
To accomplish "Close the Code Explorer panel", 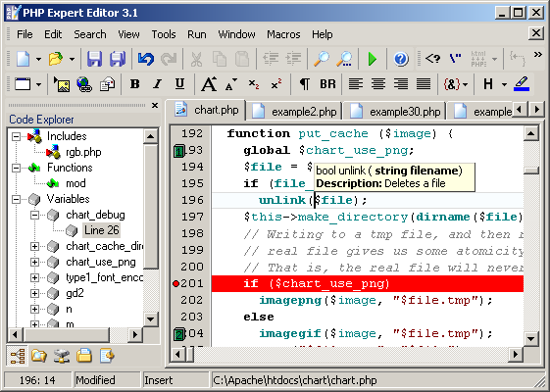I will tap(155, 105).
